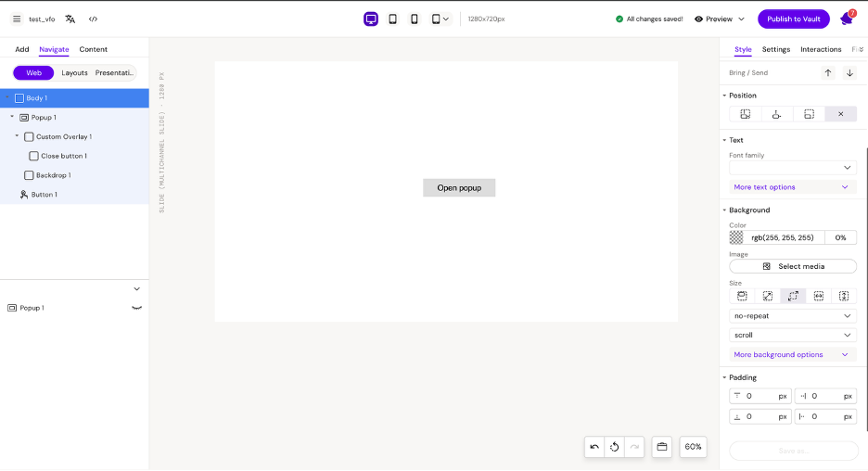Select second position anchor icon
The width and height of the screenshot is (868, 471).
click(777, 114)
